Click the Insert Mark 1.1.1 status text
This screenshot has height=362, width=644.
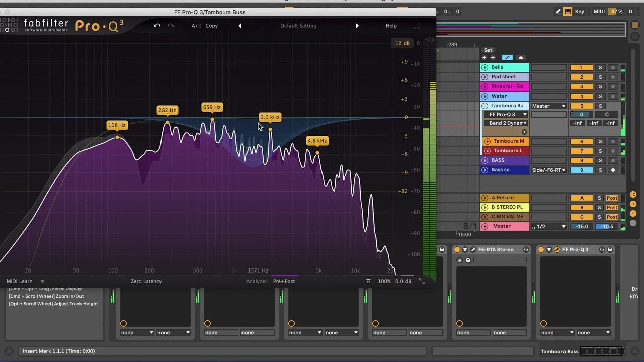(x=59, y=351)
